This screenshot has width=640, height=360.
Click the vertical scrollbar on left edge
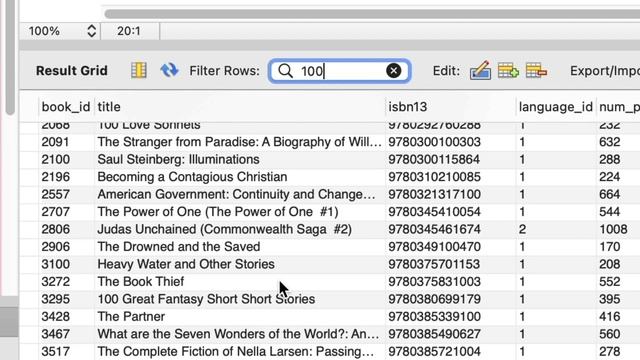(x=10, y=57)
